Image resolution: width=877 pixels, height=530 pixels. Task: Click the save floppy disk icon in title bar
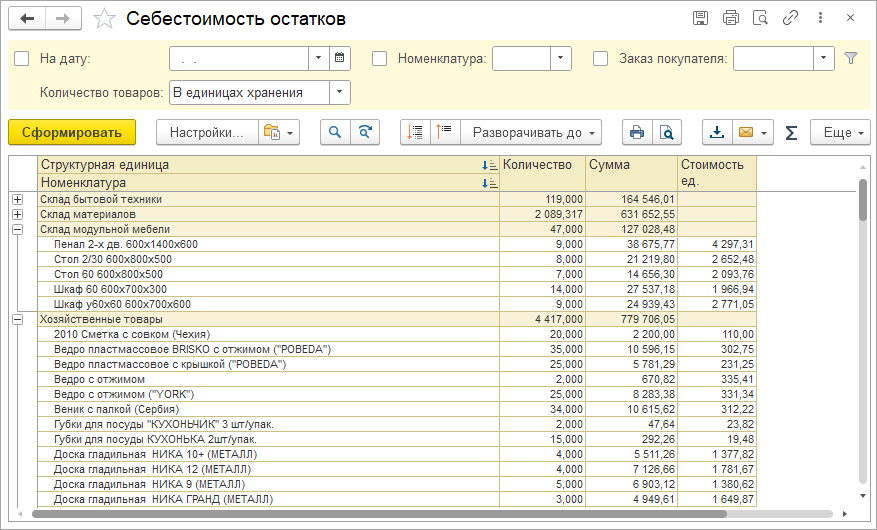tap(701, 18)
